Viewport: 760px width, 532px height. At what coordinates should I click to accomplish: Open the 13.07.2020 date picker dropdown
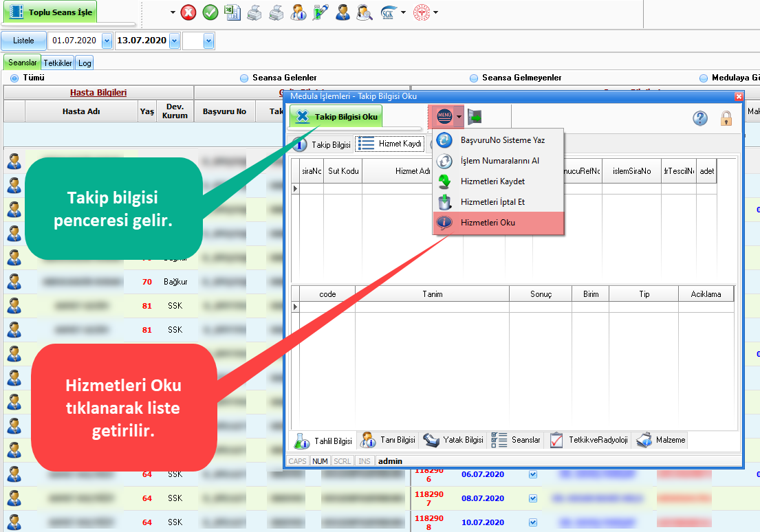[175, 41]
